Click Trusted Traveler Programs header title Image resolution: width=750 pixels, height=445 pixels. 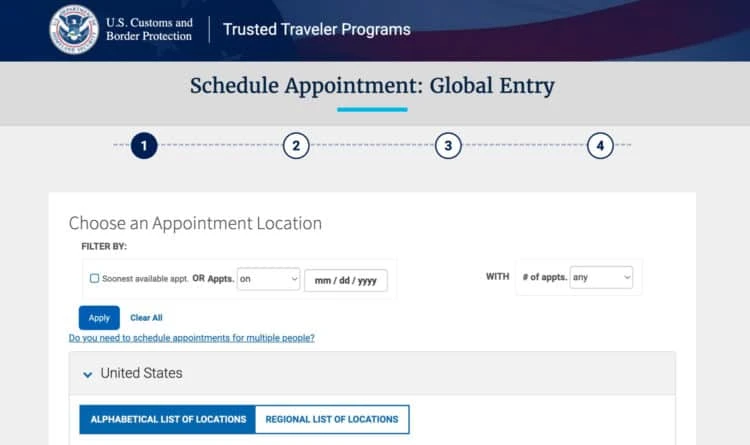pyautogui.click(x=316, y=29)
